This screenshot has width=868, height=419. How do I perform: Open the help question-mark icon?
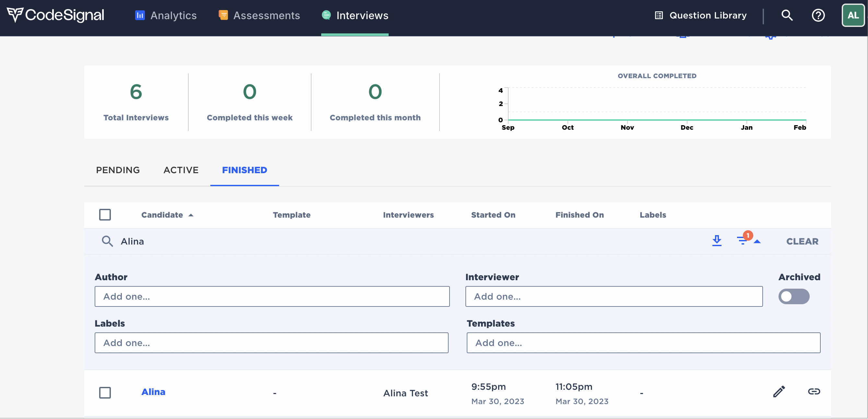[x=818, y=15]
